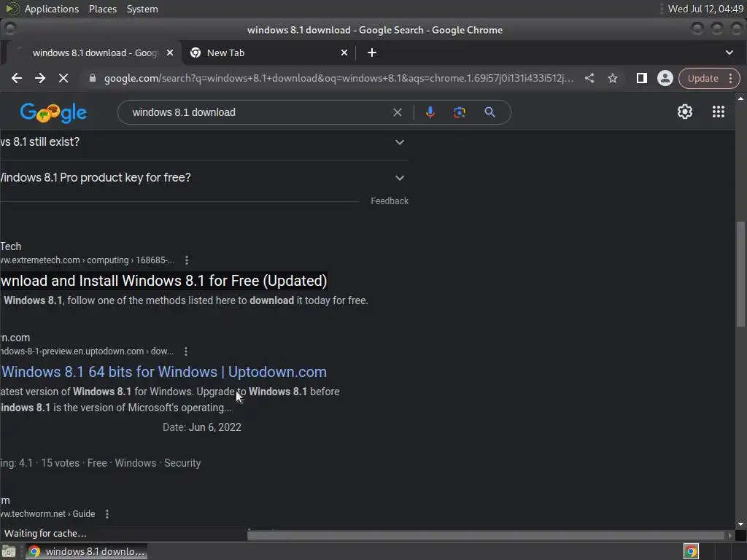Open the System menu
The width and height of the screenshot is (747, 560).
(142, 9)
